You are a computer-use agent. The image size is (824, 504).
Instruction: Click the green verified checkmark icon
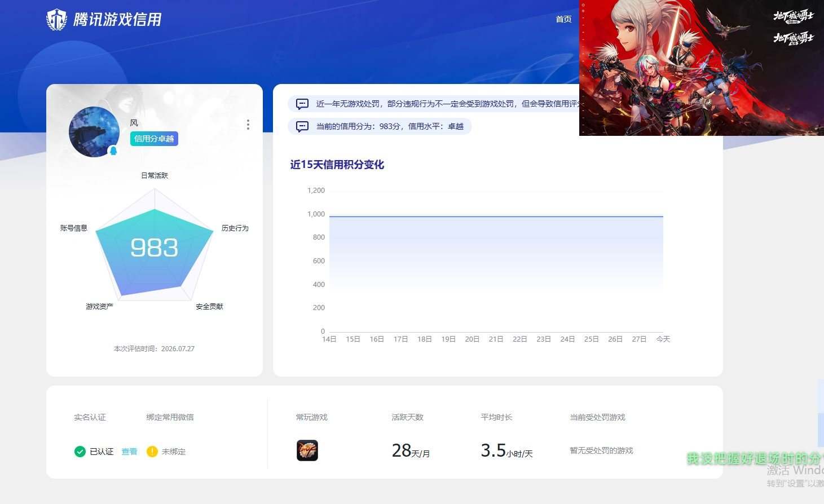tap(80, 452)
